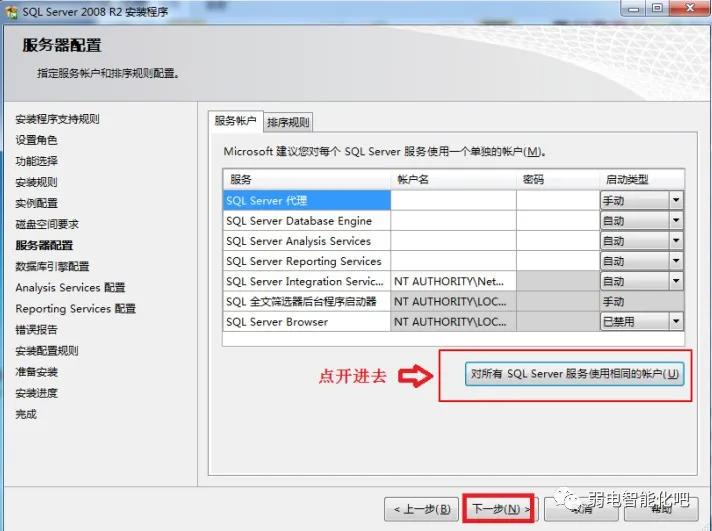Screen dimensions: 712x531
Task: Click 对所有 SQL Server 服务使用相同的帐户 button
Action: pyautogui.click(x=574, y=374)
